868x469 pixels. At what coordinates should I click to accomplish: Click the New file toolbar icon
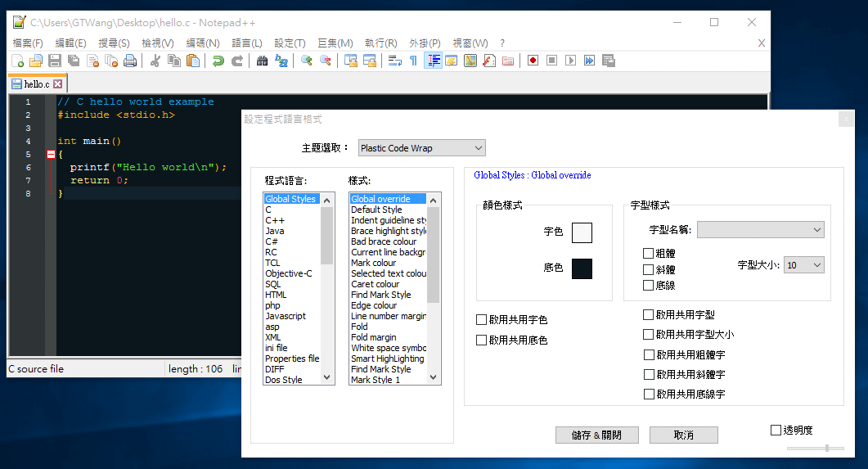tap(18, 61)
